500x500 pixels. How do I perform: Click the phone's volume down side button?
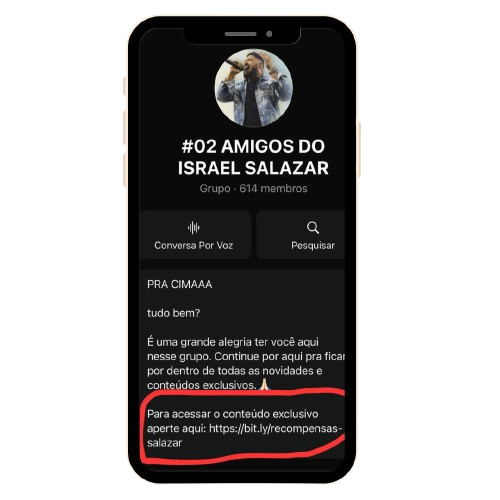(125, 170)
